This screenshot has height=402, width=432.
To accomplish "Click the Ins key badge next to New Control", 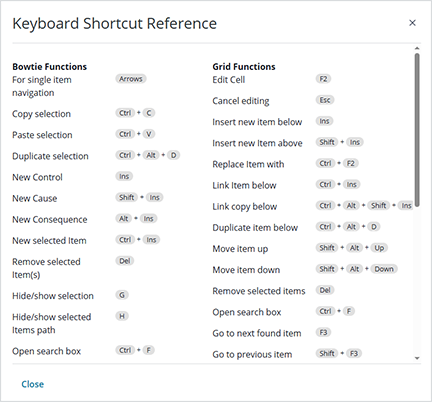I will click(x=124, y=176).
